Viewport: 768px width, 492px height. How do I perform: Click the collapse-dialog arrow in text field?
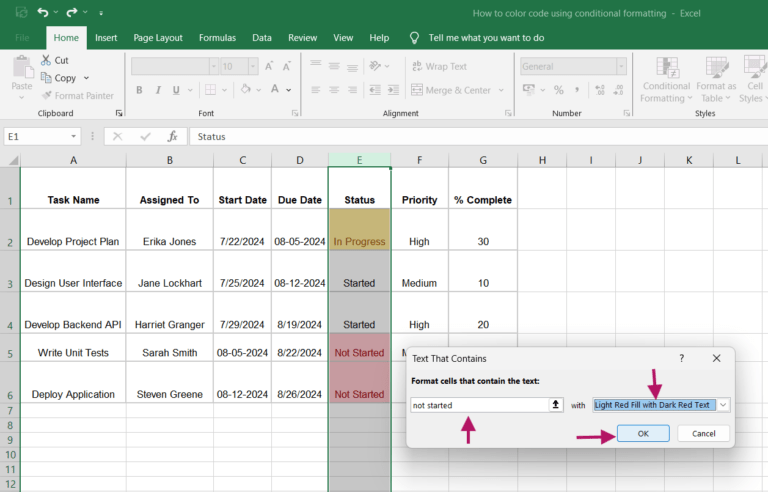[x=556, y=405]
